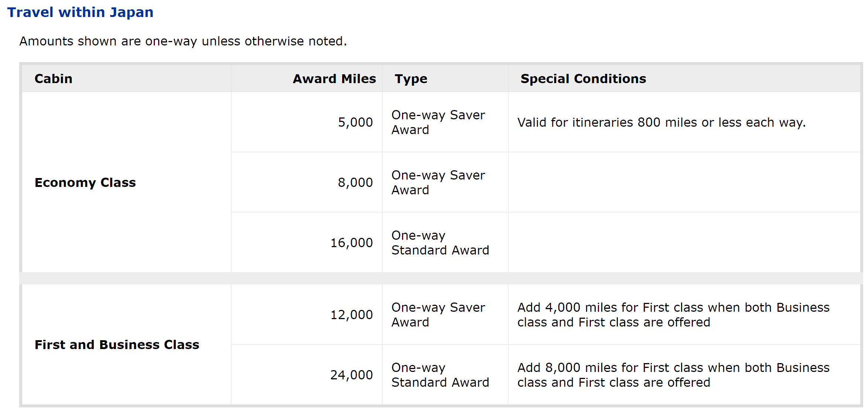Select the First and Business Class cell

coord(117,345)
